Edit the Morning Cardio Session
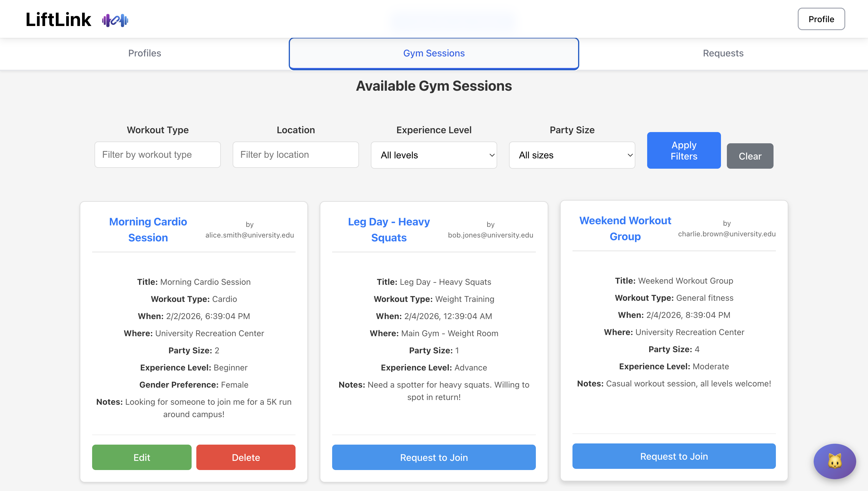 point(141,457)
